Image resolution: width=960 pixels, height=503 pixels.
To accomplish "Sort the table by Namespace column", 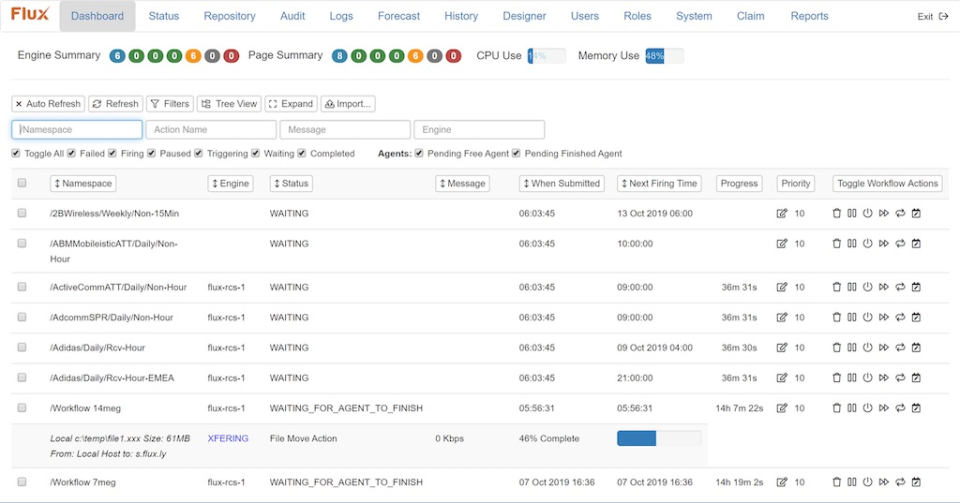I will (x=83, y=183).
